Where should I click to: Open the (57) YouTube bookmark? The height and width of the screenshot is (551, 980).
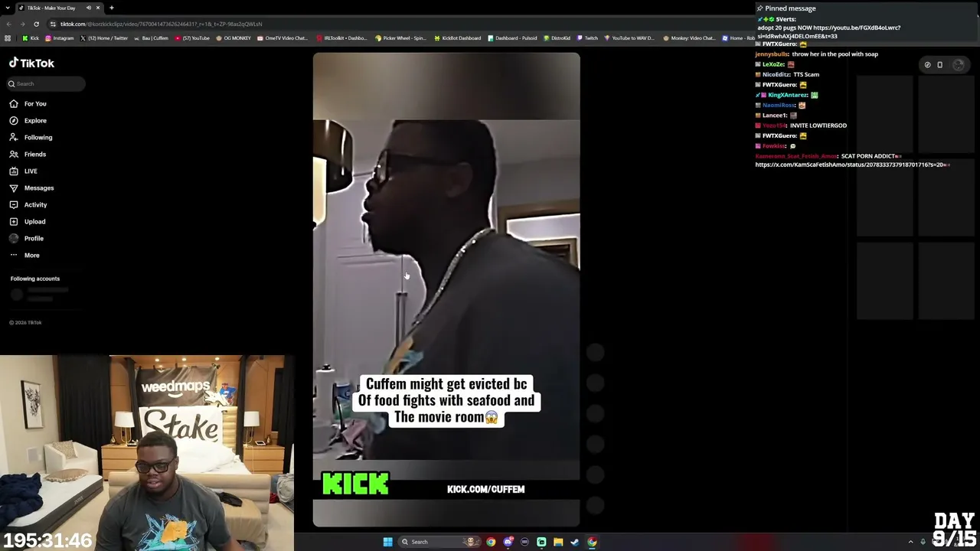pos(193,38)
